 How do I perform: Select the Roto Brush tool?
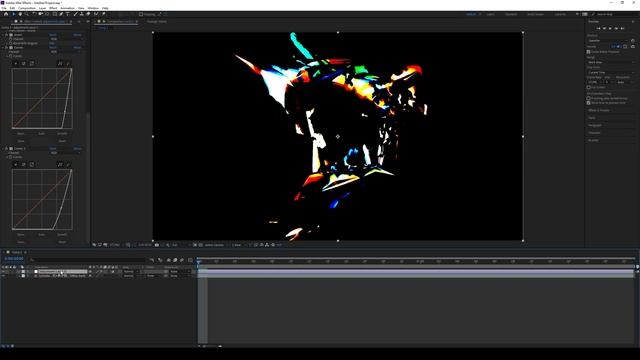[96, 14]
